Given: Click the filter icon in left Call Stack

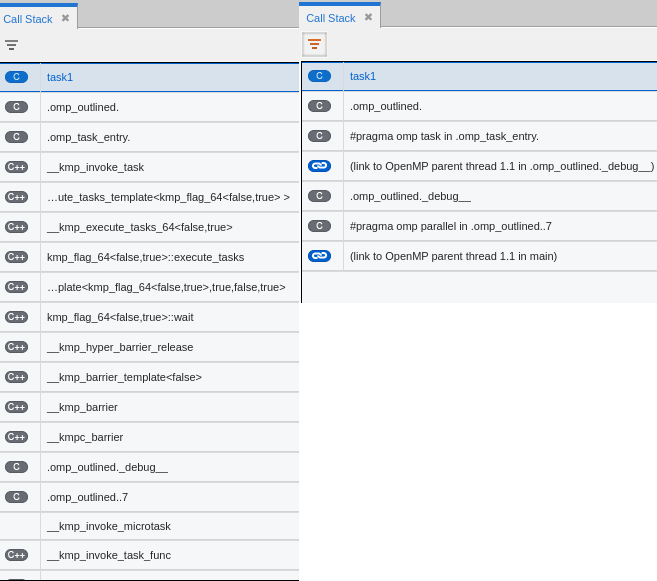Looking at the screenshot, I should (11, 45).
